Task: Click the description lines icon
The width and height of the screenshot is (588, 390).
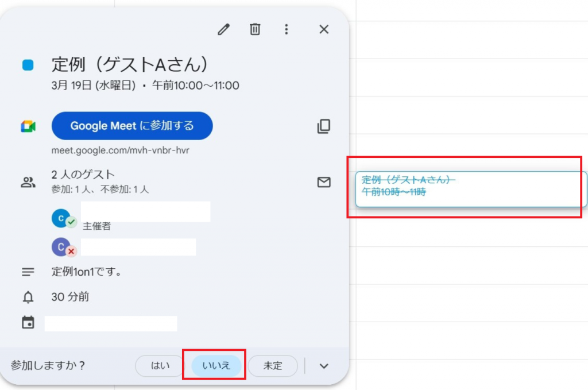Action: click(x=28, y=272)
